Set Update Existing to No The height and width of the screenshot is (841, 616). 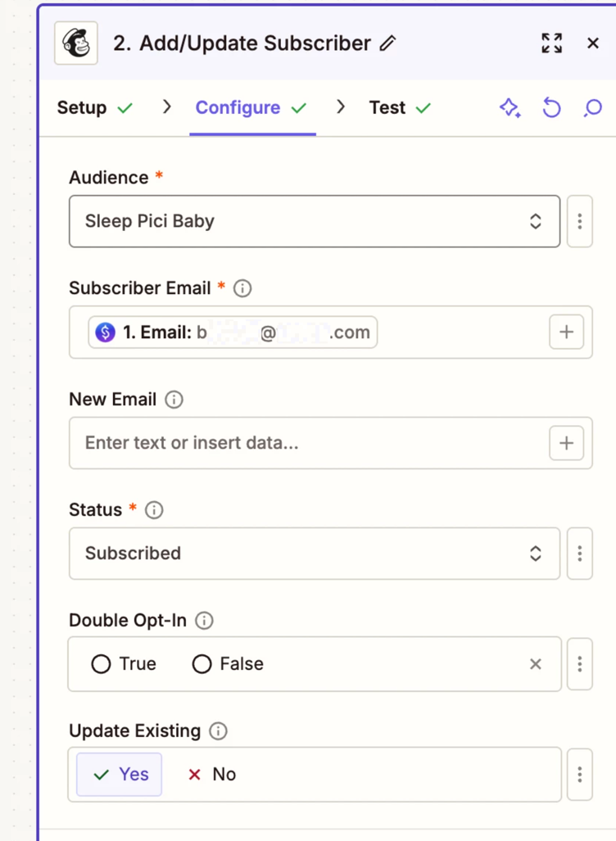[212, 775]
